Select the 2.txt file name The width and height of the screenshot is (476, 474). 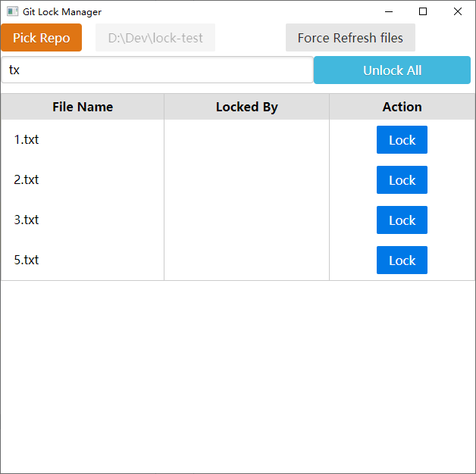tap(27, 179)
